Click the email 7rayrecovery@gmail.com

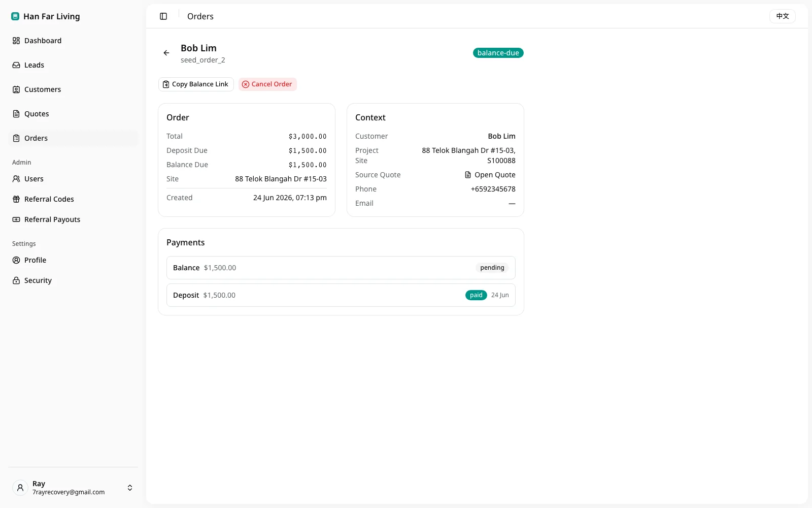(x=69, y=492)
